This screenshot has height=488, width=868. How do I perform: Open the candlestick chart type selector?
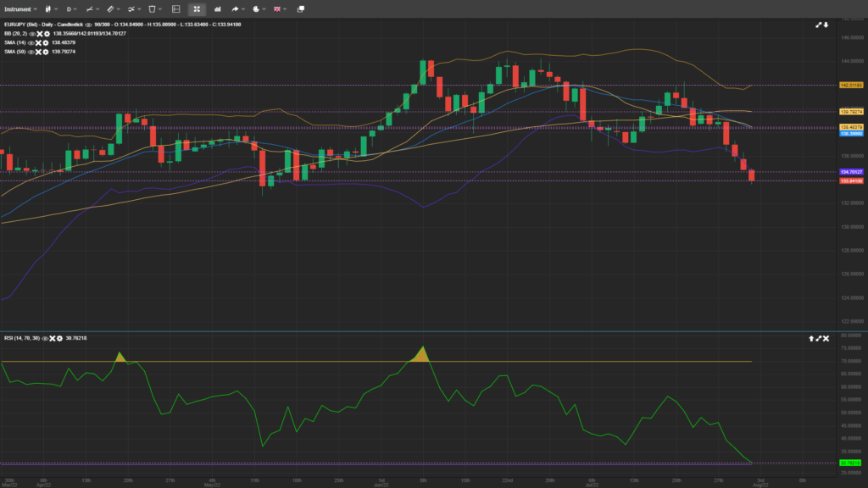(49, 8)
